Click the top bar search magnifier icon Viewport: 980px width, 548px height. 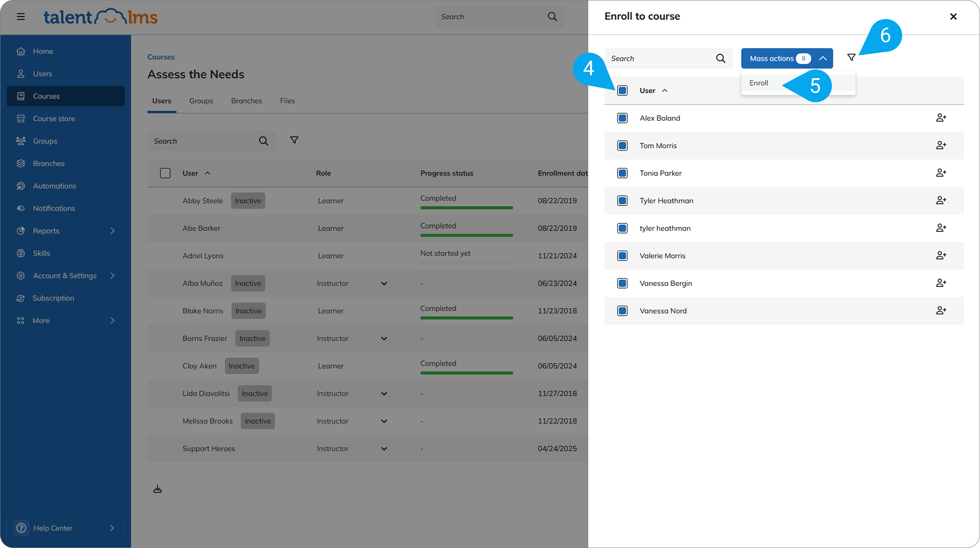pos(552,17)
